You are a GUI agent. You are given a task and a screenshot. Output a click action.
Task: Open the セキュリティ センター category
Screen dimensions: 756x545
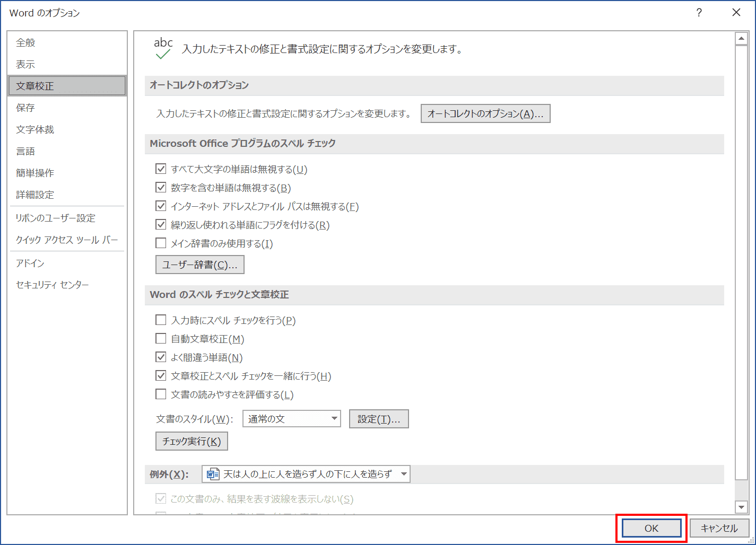67,285
